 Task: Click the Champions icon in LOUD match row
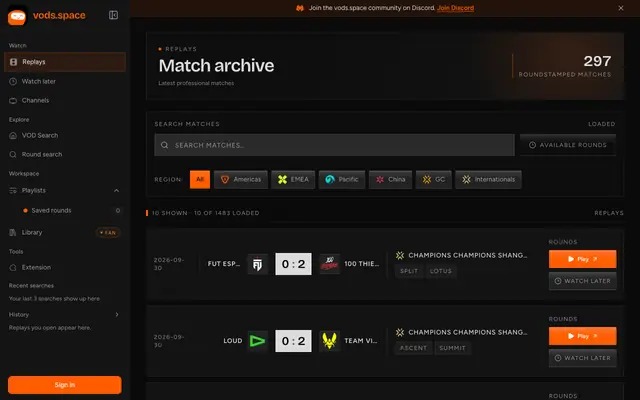pos(400,332)
